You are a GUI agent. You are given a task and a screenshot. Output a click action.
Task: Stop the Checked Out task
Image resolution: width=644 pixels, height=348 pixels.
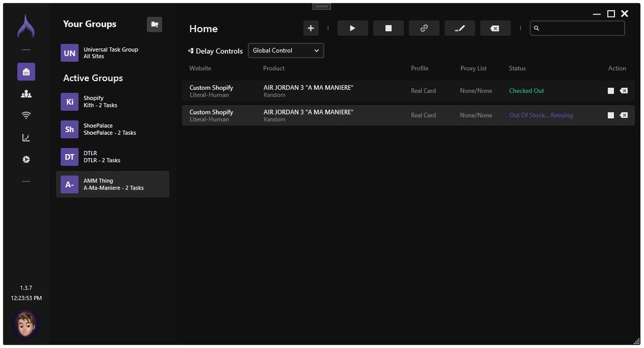(x=611, y=91)
